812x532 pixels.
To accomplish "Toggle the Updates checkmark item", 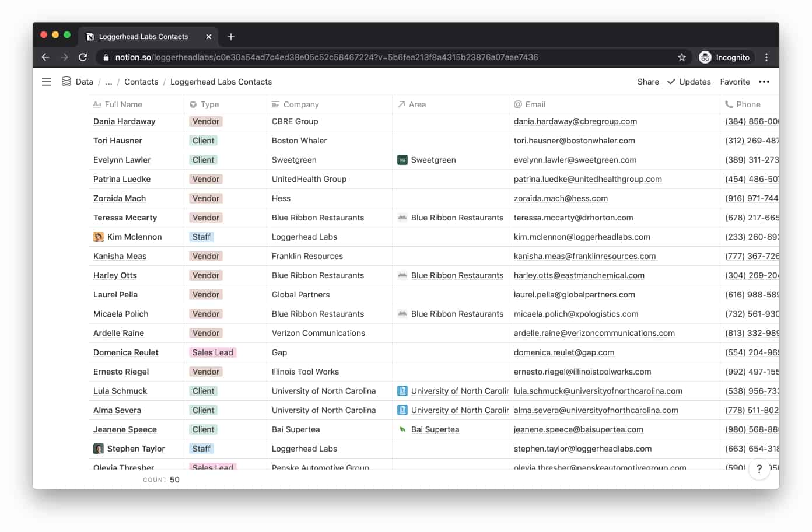I will point(689,82).
